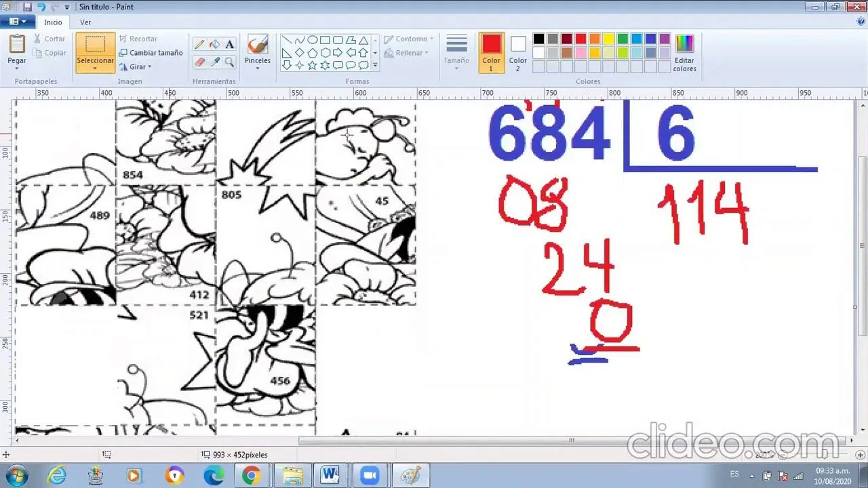Select the Eraser tool
The height and width of the screenshot is (488, 868).
[199, 62]
